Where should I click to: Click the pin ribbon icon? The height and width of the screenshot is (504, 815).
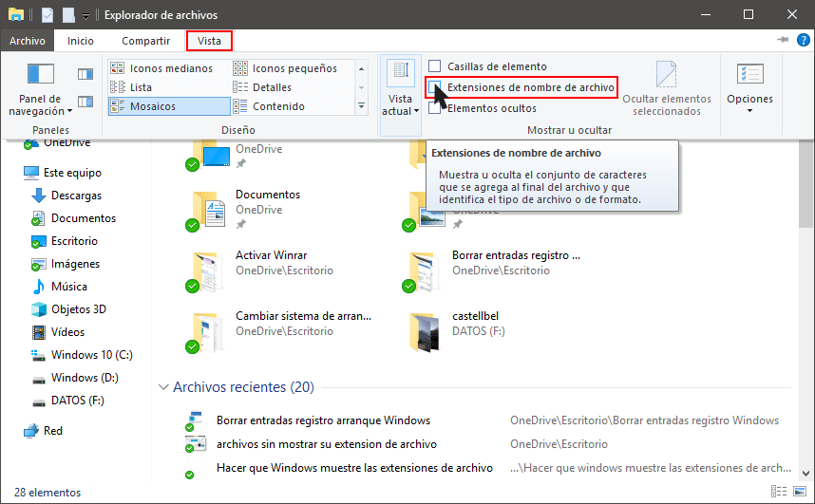pyautogui.click(x=783, y=40)
